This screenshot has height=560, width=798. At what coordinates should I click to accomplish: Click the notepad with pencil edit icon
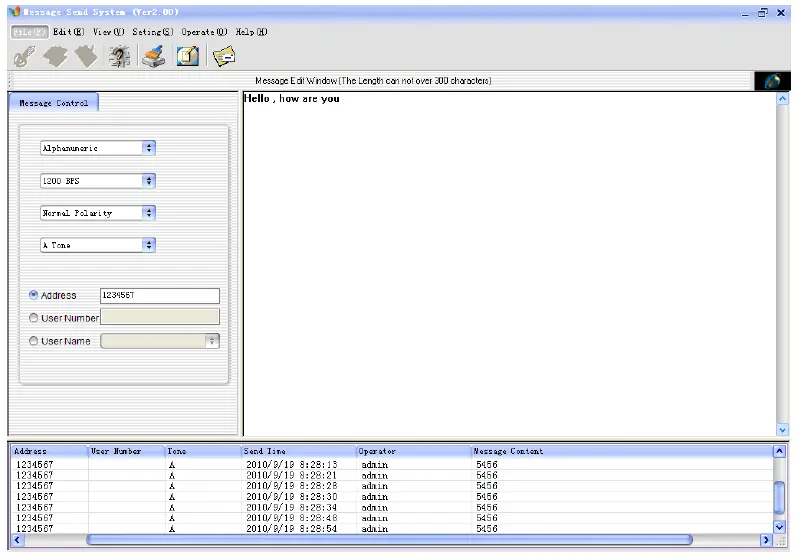pyautogui.click(x=188, y=56)
